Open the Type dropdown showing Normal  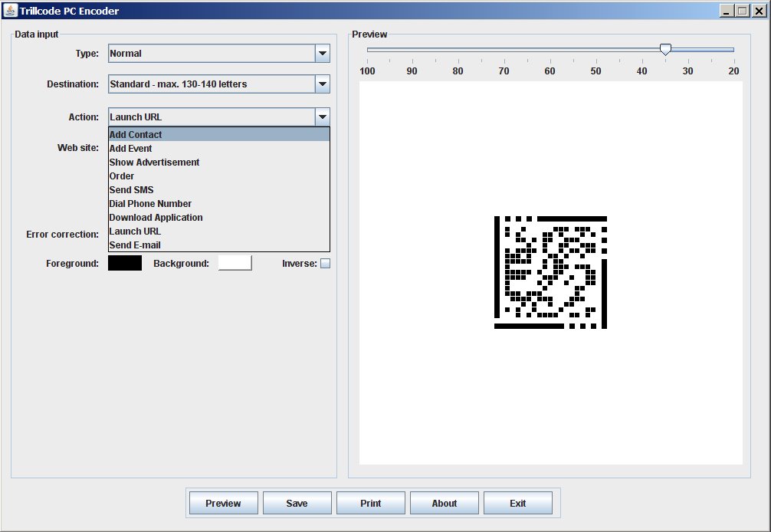pyautogui.click(x=219, y=54)
